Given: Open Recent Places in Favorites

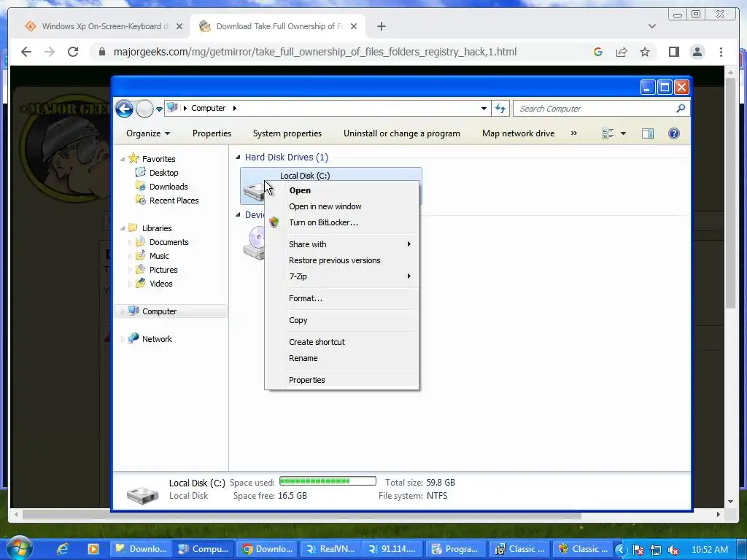Looking at the screenshot, I should [174, 201].
